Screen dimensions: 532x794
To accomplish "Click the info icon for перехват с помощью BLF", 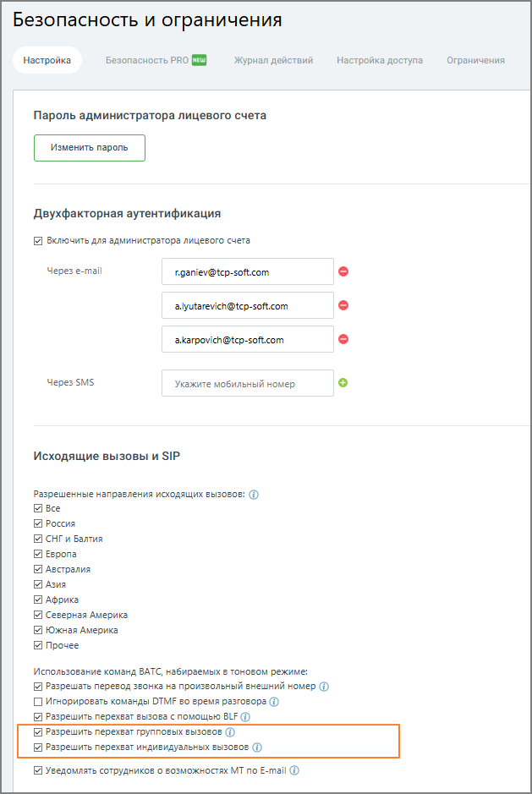I will coord(245,717).
